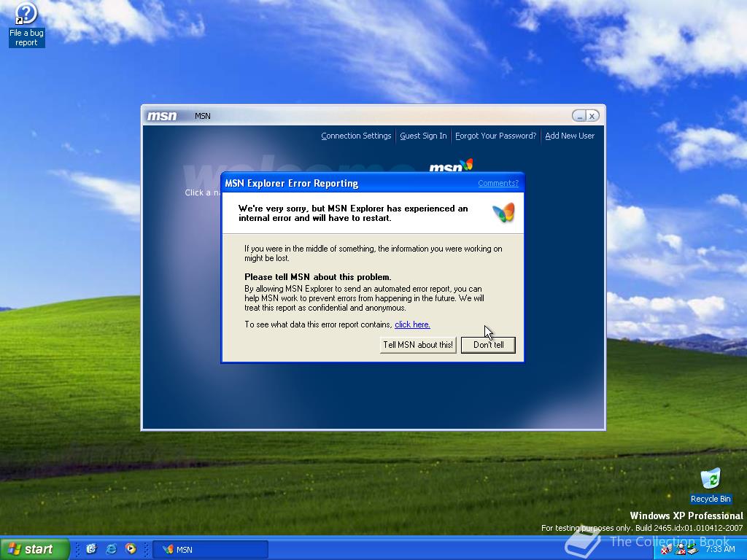
Task: Launch Windows Media Player from the quick launch bar
Action: click(131, 549)
